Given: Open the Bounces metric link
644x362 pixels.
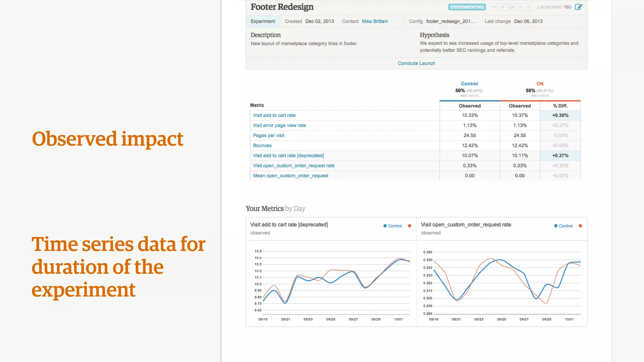Looking at the screenshot, I should click(262, 145).
